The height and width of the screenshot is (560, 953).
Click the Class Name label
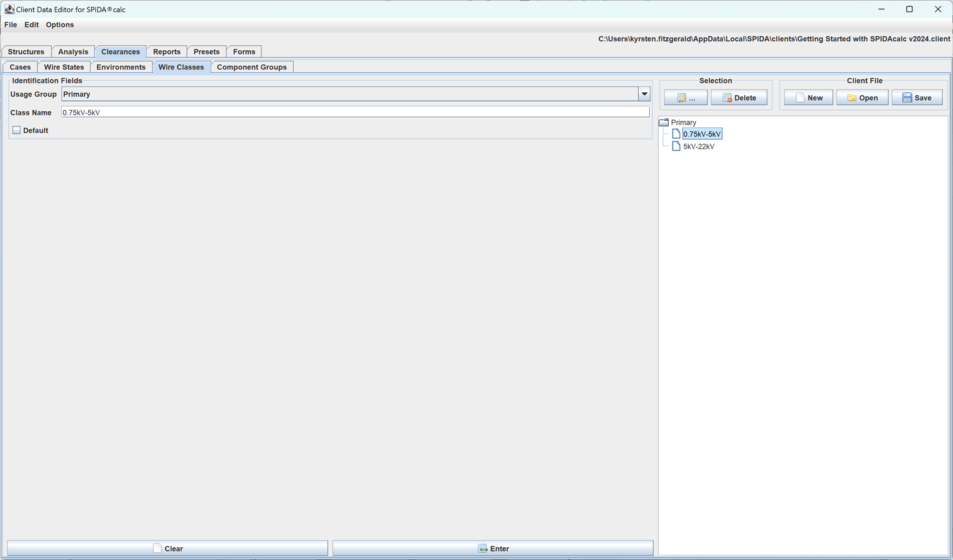point(31,113)
